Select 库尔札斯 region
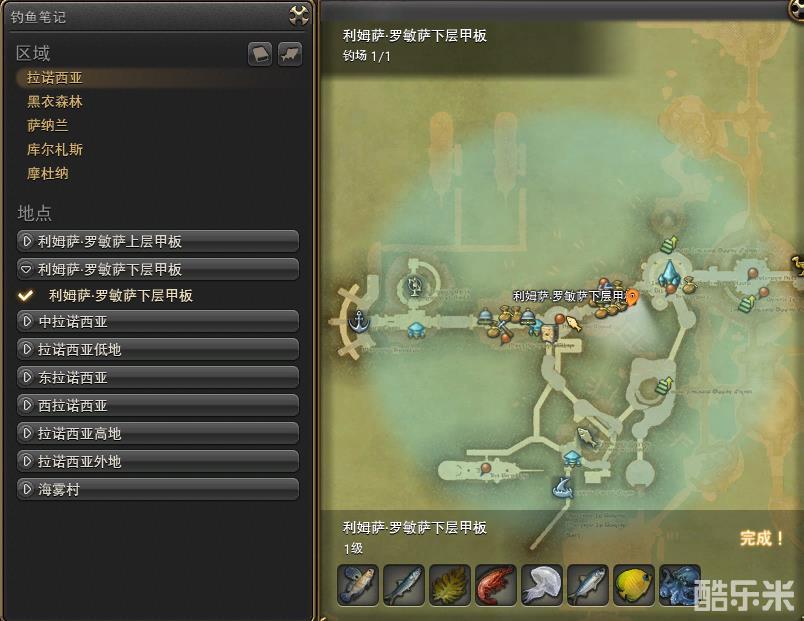 point(55,150)
